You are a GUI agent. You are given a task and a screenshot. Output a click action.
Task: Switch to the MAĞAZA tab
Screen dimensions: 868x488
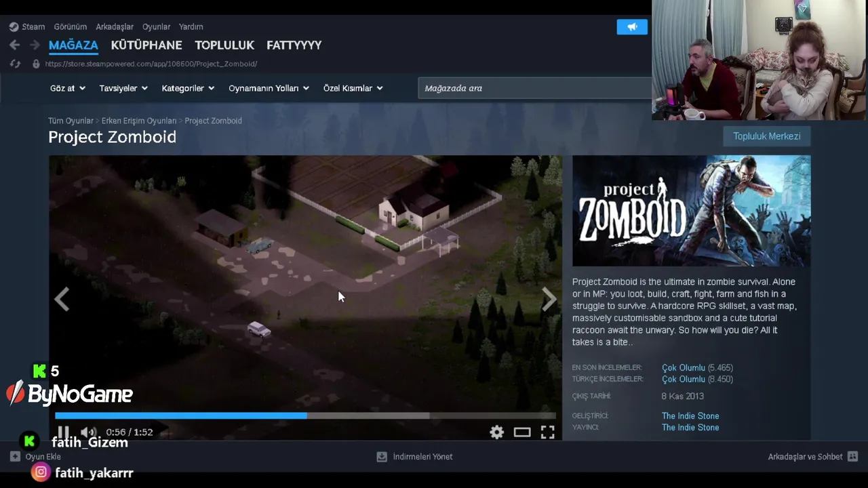(73, 45)
